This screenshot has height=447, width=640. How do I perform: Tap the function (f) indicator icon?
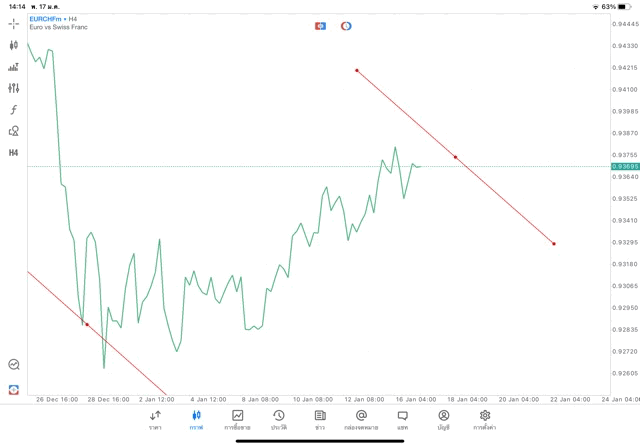click(13, 110)
